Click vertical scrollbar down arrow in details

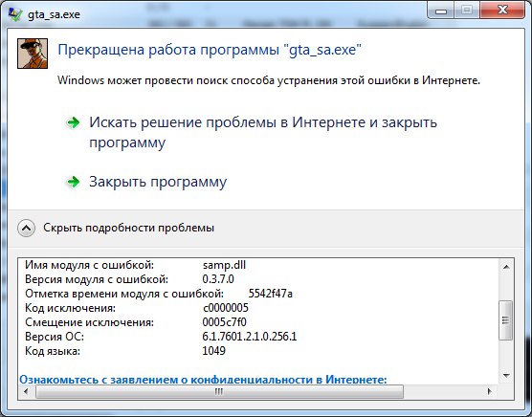506,376
